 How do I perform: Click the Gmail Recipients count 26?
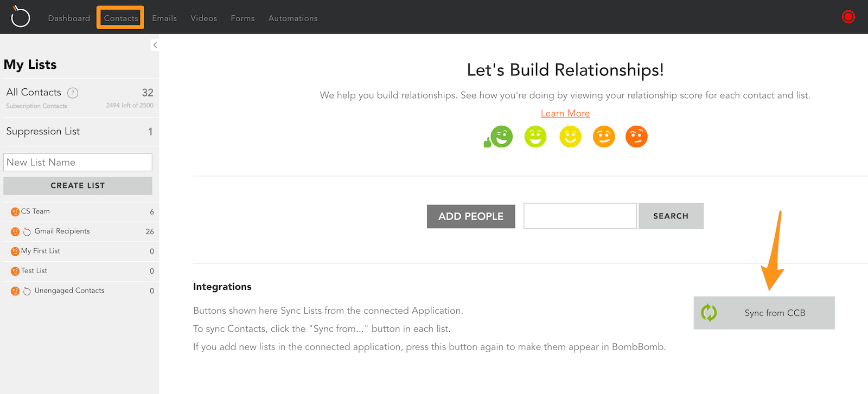(x=150, y=231)
